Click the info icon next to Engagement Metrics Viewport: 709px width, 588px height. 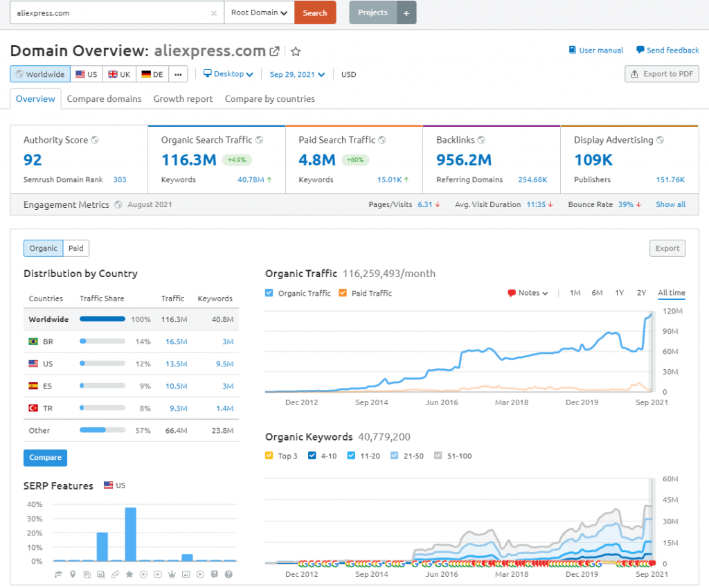(118, 204)
